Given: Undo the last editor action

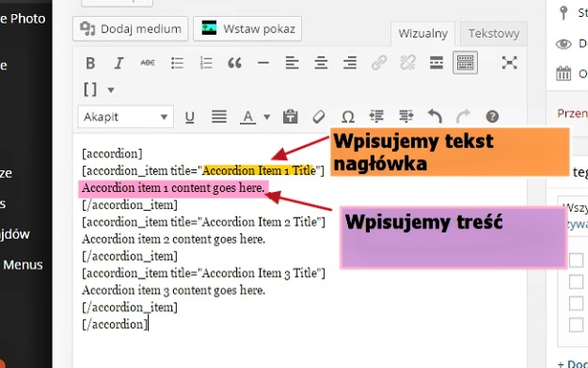Looking at the screenshot, I should pos(435,117).
